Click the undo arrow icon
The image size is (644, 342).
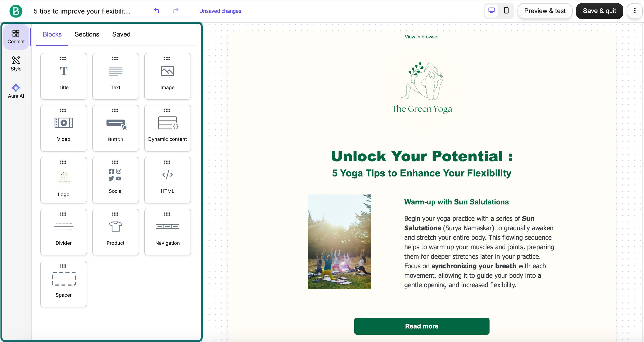[x=157, y=10]
